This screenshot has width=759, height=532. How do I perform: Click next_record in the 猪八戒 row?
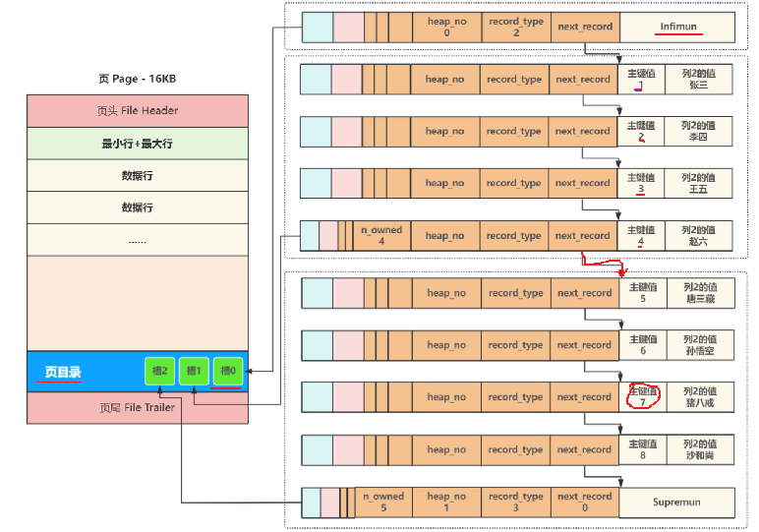[584, 397]
